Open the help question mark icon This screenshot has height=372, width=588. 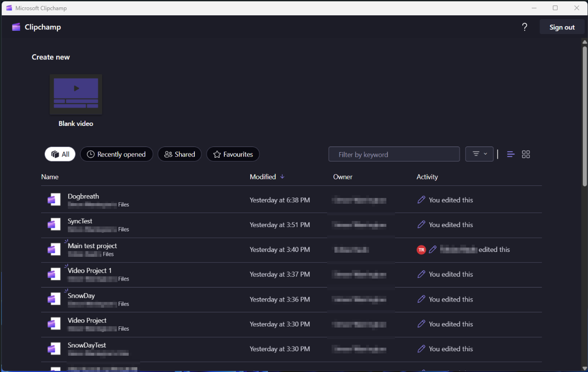click(524, 27)
